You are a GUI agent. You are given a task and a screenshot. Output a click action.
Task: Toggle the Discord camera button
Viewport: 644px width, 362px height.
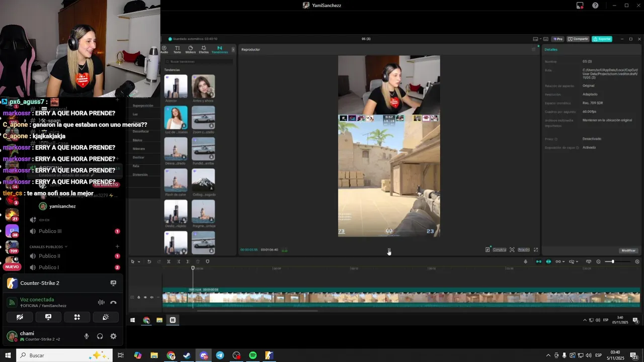tap(20, 317)
